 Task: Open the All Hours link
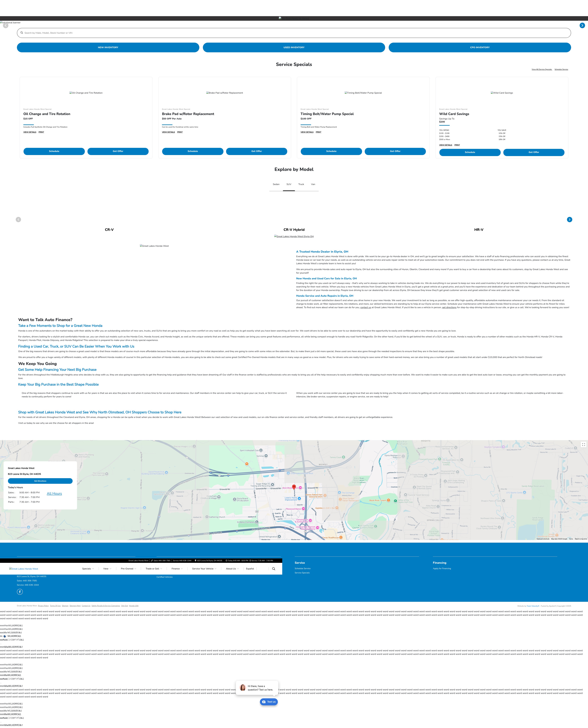point(54,494)
